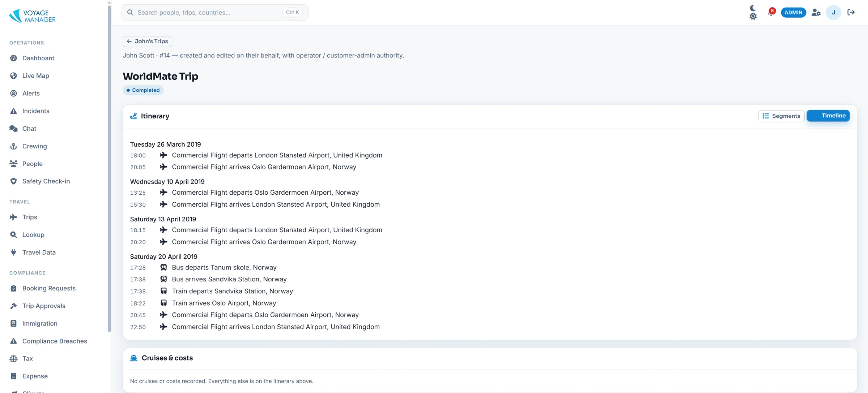
Task: Open Safety Check-in shield icon
Action: click(x=13, y=181)
